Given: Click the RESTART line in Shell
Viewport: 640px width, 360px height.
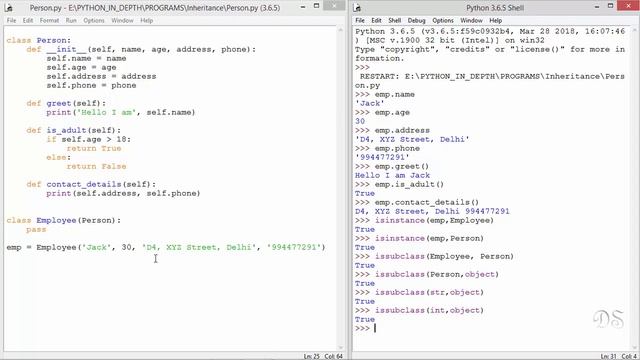Looking at the screenshot, I should point(490,81).
